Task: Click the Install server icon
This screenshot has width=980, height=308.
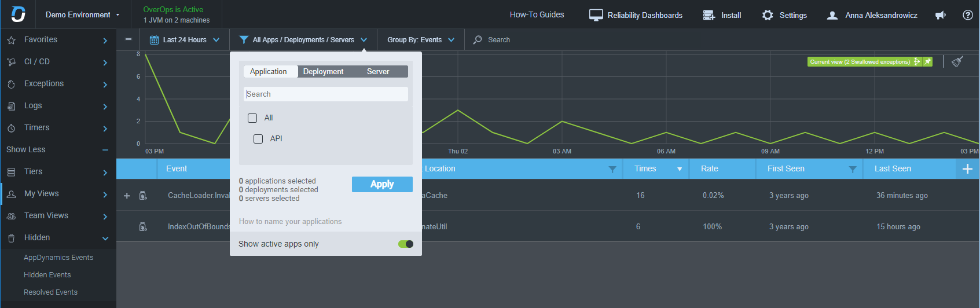Action: coord(709,15)
